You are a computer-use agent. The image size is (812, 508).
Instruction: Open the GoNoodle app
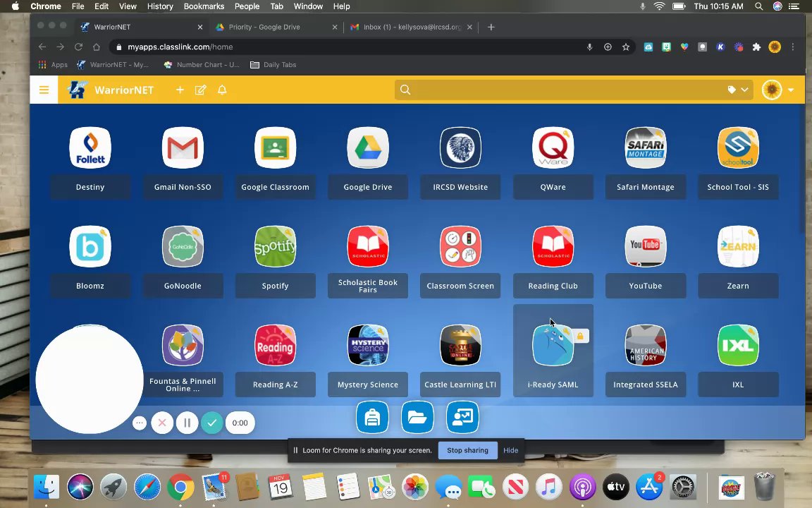pos(183,247)
